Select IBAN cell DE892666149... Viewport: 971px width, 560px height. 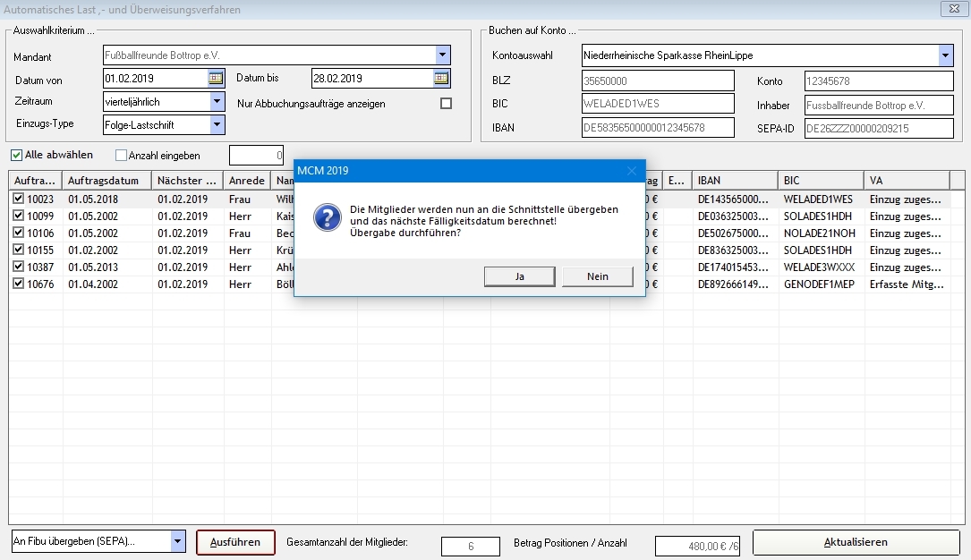pos(735,284)
